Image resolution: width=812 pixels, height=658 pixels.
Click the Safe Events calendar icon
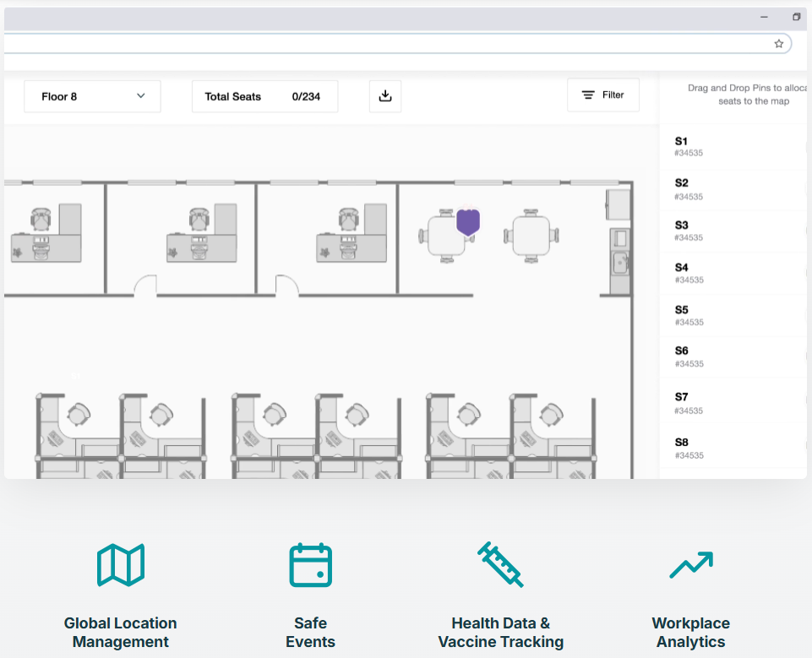click(x=310, y=565)
